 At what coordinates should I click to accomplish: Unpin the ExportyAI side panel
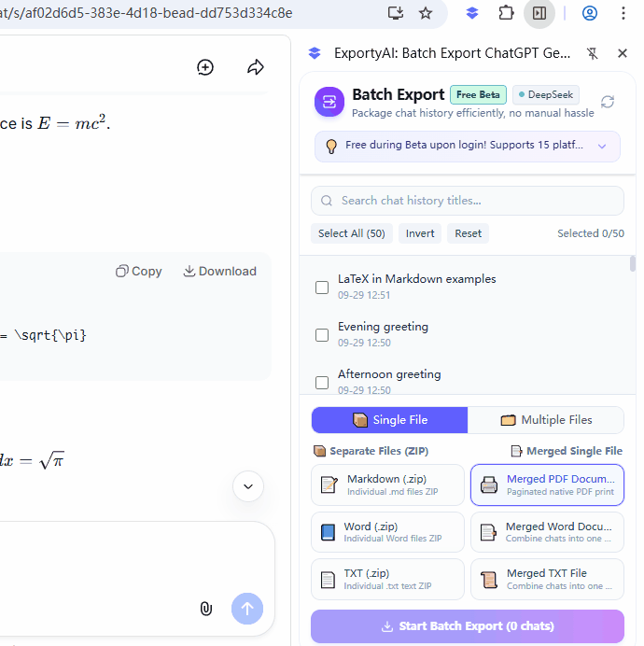[x=592, y=53]
